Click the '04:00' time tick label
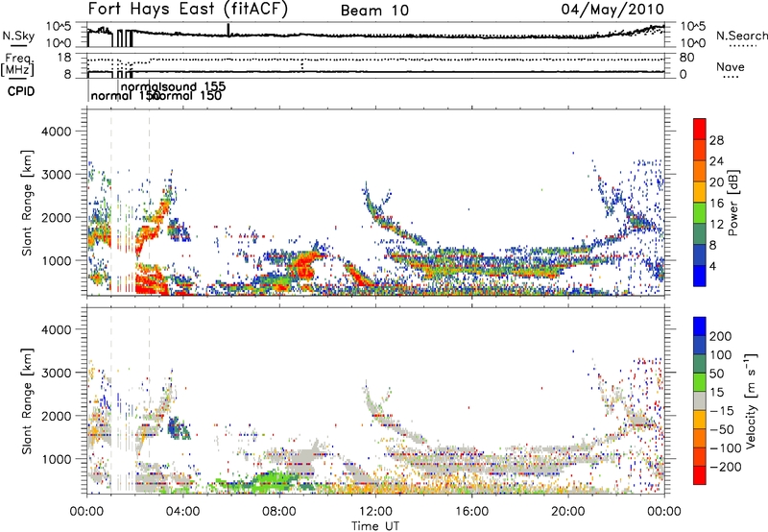 click(183, 512)
